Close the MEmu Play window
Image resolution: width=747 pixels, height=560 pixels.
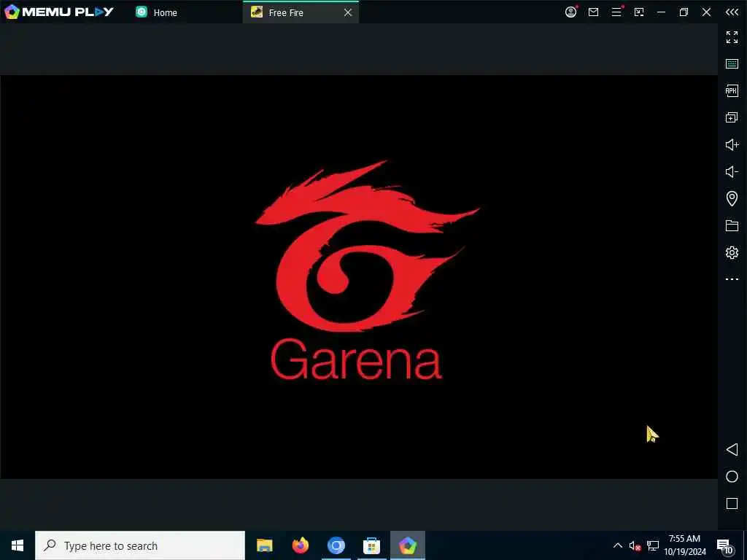706,12
